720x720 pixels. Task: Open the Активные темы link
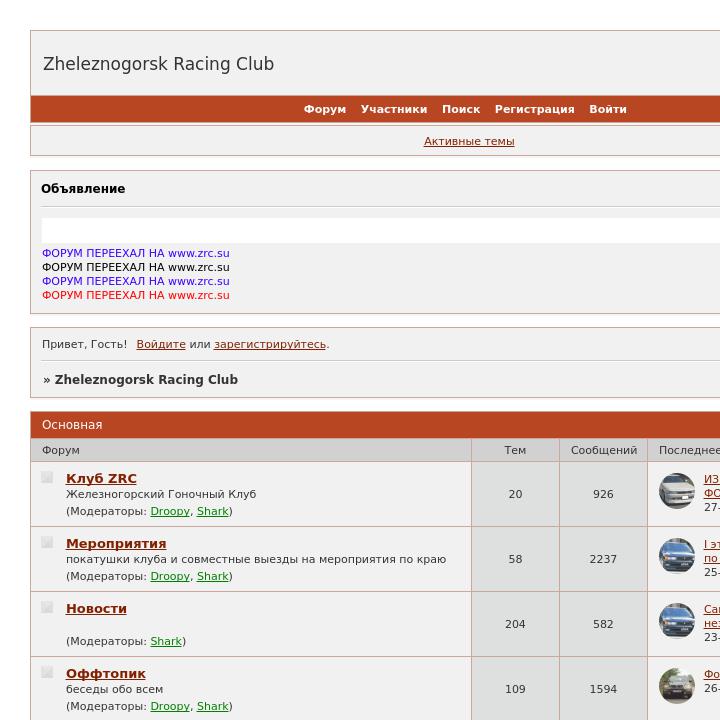point(469,141)
